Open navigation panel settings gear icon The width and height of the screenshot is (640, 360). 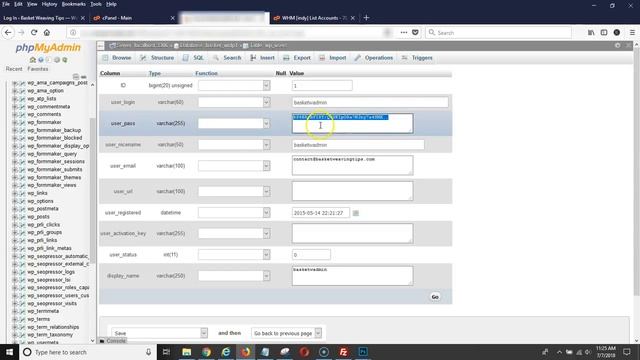(57, 60)
